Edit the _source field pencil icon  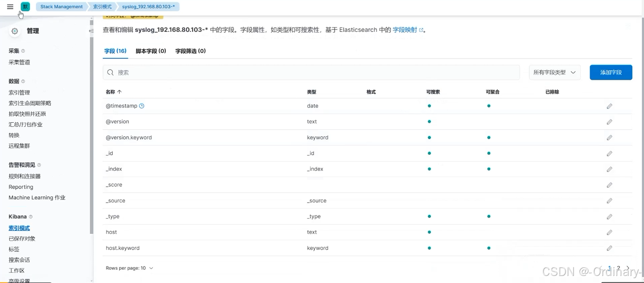click(609, 201)
